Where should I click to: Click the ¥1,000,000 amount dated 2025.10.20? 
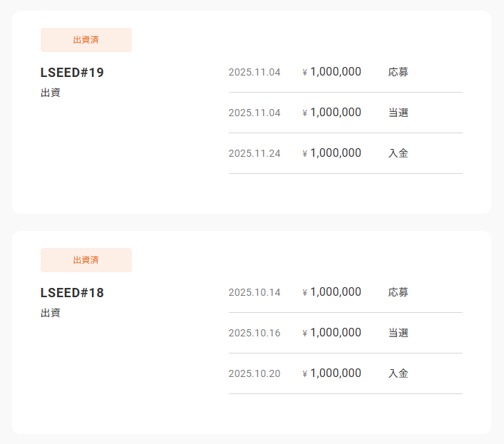[331, 373]
